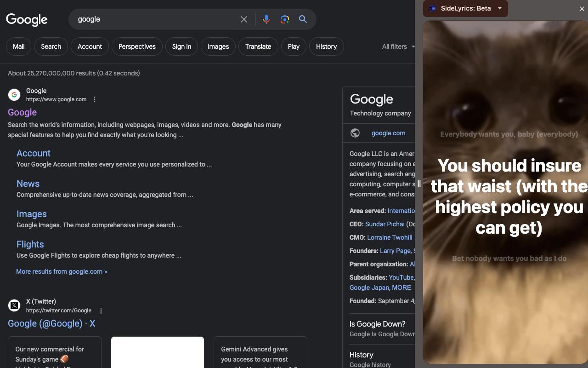Click More results from google.com link
Viewport: 588px width, 368px height.
[x=62, y=271]
